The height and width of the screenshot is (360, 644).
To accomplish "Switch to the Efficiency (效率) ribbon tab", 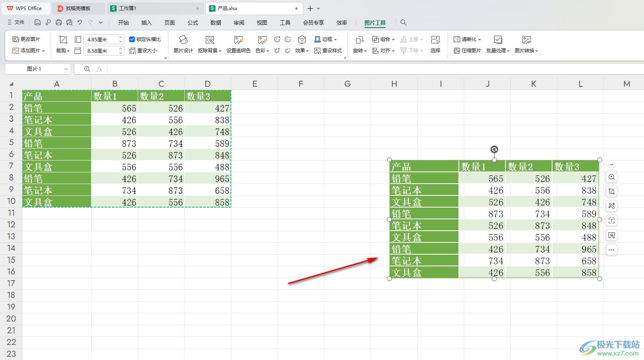I will tap(342, 23).
